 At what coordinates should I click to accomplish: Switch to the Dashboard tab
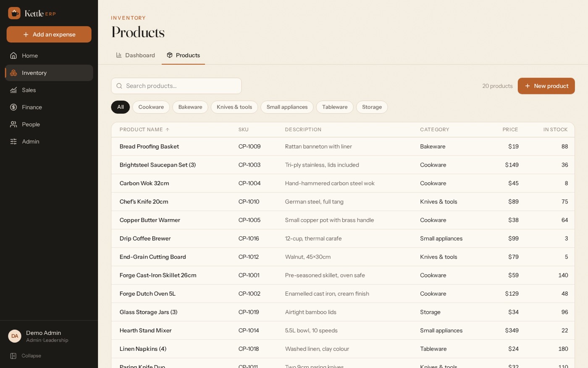pyautogui.click(x=136, y=55)
